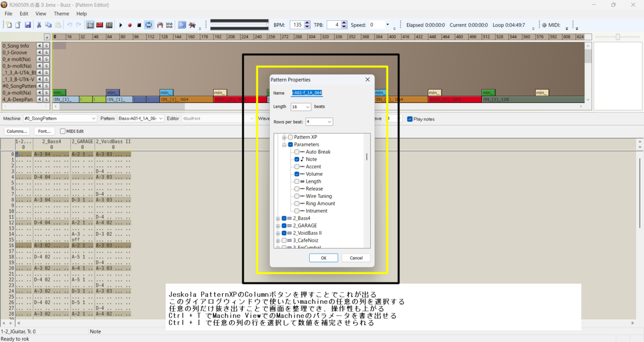644x342 pixels.
Task: Expand the Pattern XP tree node
Action: (x=284, y=137)
